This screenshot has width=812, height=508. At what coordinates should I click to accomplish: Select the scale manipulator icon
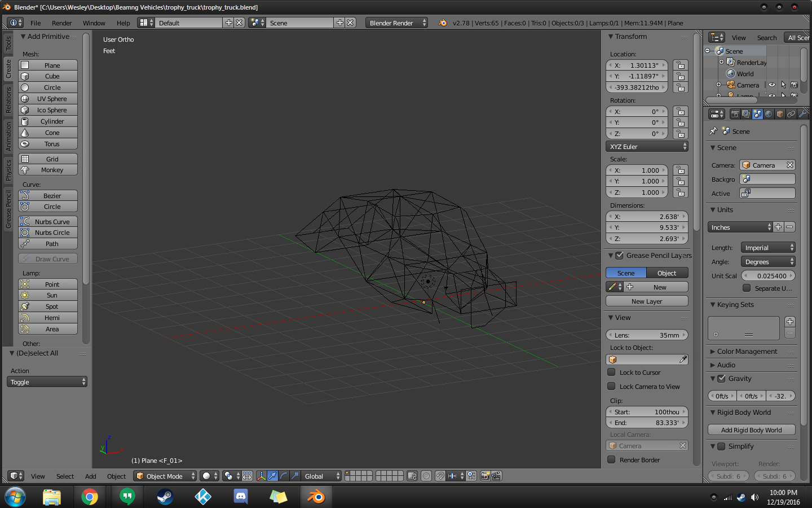pyautogui.click(x=295, y=476)
